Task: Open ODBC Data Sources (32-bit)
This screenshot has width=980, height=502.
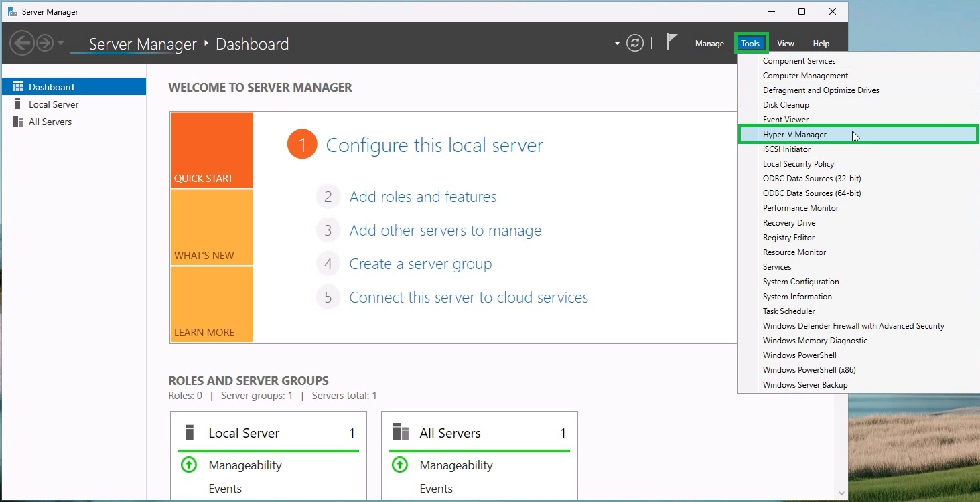Action: point(858,179)
